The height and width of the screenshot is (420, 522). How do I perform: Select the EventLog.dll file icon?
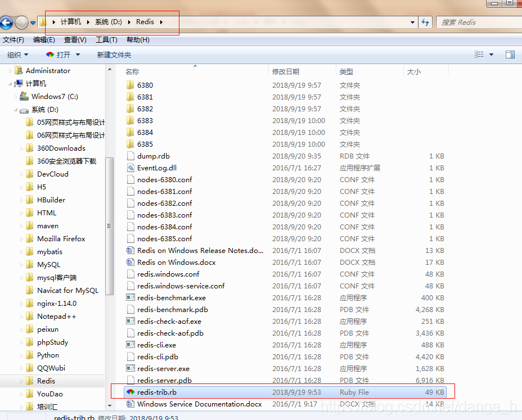pyautogui.click(x=130, y=168)
